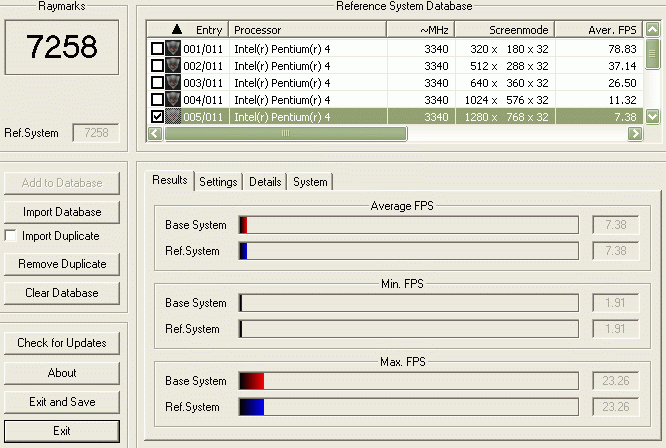Check the box for entry 003/011
This screenshot has width=666, height=448.
pos(157,82)
